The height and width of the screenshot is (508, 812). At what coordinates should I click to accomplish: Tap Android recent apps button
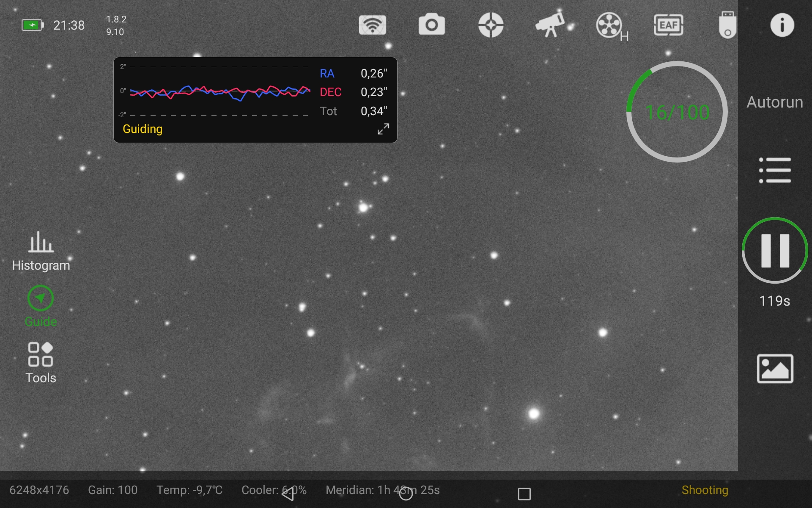tap(524, 494)
